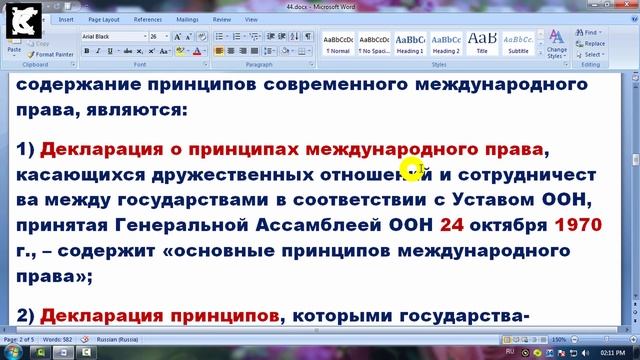Click the volume icon in system tray
The width and height of the screenshot is (640, 360).
586,353
